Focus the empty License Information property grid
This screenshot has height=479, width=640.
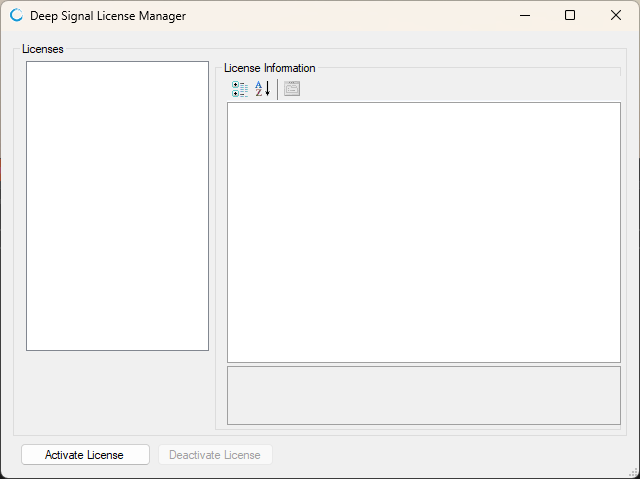click(423, 231)
